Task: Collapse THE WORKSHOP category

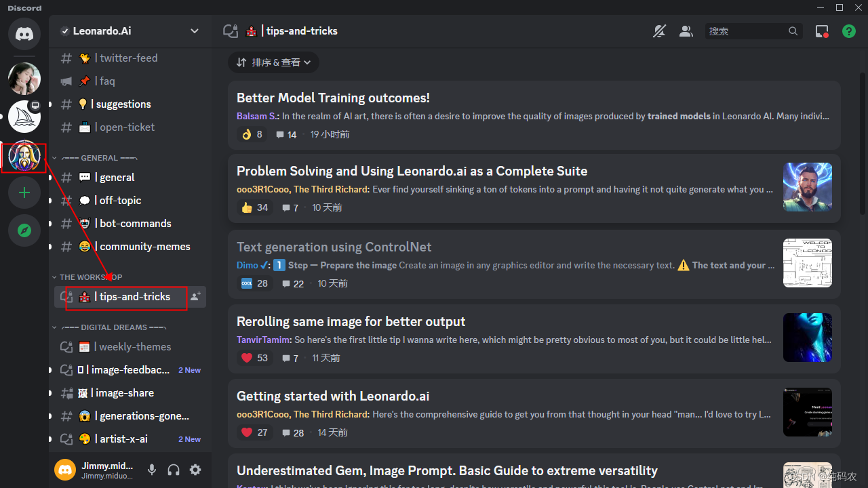Action: point(88,277)
